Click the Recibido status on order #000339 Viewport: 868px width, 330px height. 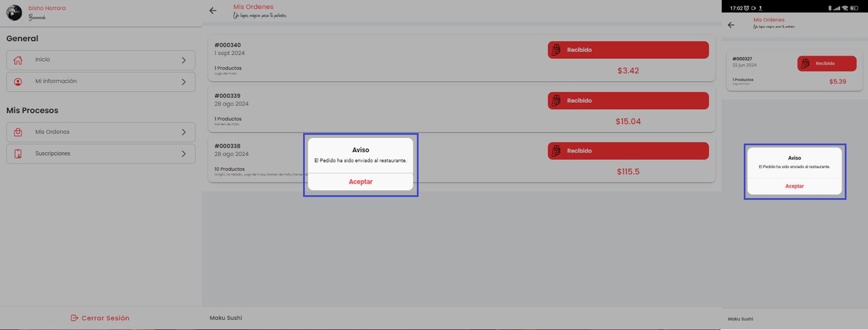(x=628, y=101)
